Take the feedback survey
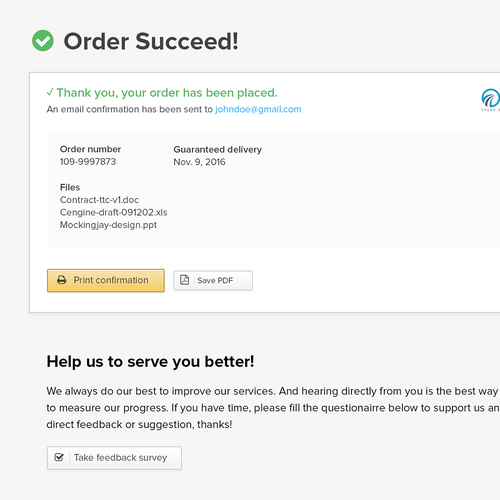Screen dimensions: 500x500 (114, 458)
